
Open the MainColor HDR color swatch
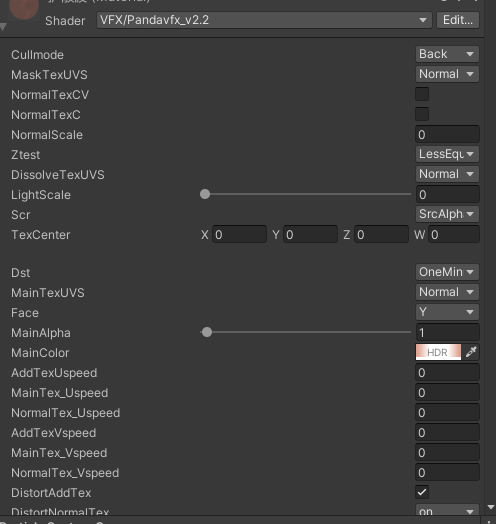438,352
